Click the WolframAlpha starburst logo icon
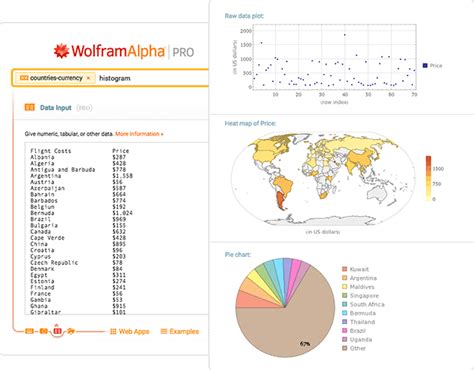Viewport: 474px width, 370px height. point(61,51)
